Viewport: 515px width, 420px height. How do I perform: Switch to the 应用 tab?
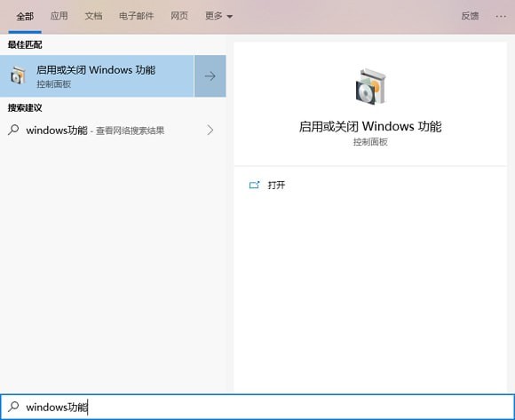[x=59, y=16]
